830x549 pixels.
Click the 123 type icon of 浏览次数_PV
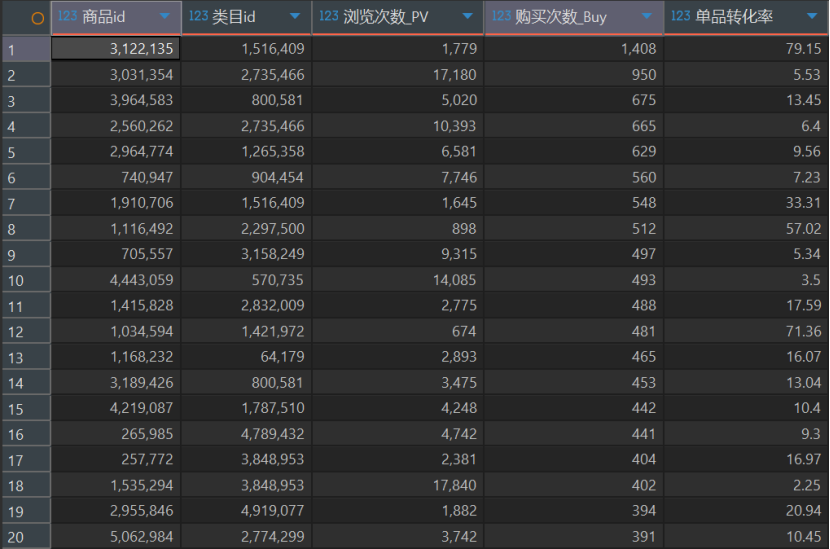(329, 16)
